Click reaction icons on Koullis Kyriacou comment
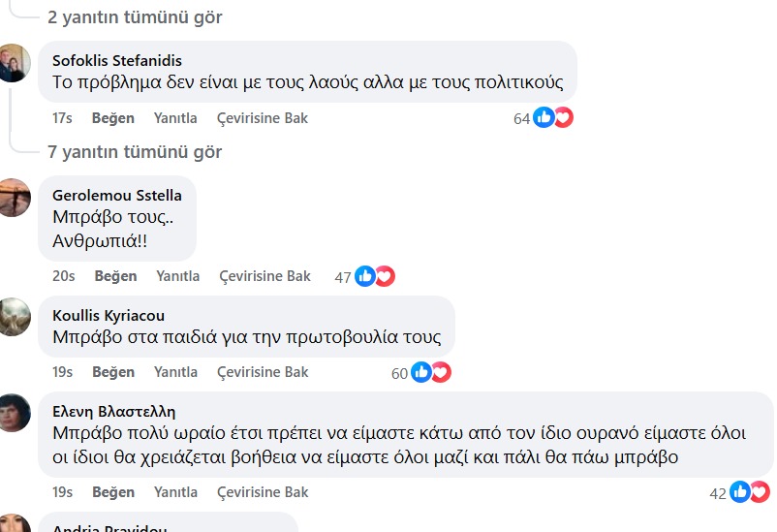777x532 pixels. pyautogui.click(x=431, y=372)
